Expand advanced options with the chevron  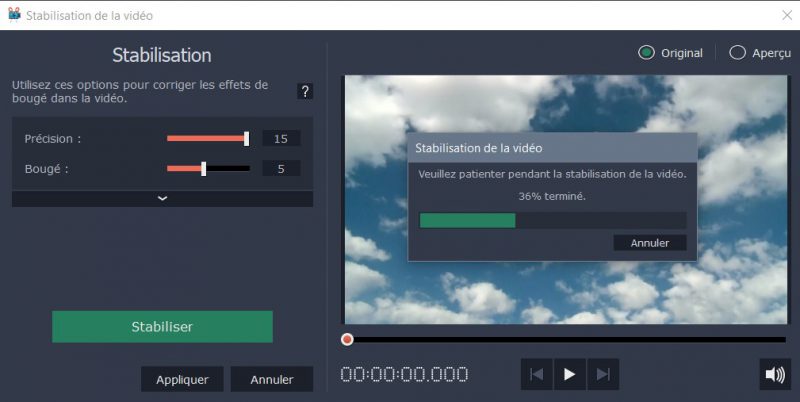click(162, 198)
